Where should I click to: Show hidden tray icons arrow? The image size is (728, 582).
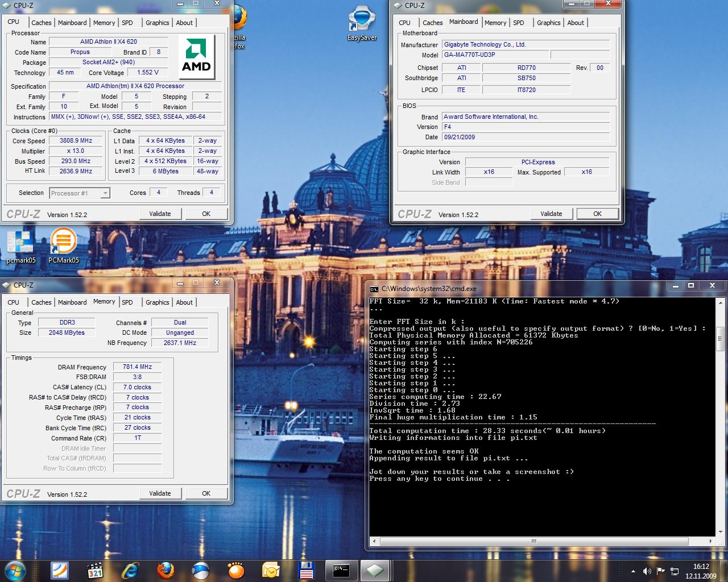(633, 571)
